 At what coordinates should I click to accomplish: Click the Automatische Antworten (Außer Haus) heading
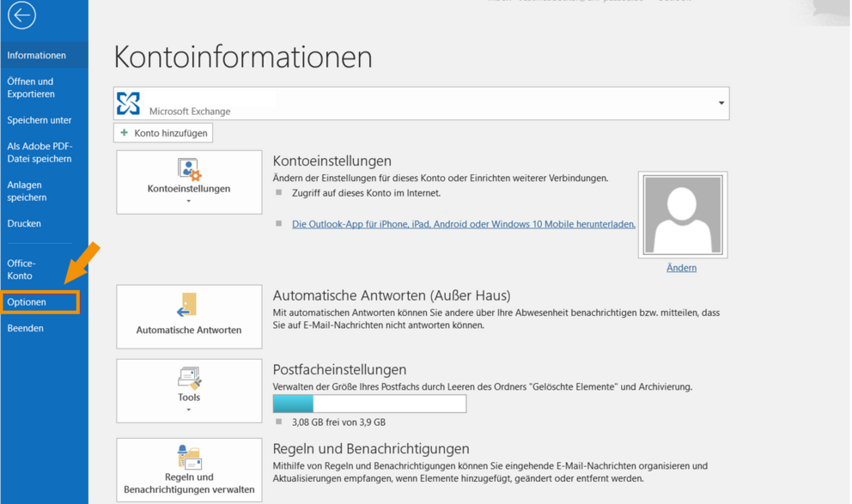tap(392, 295)
